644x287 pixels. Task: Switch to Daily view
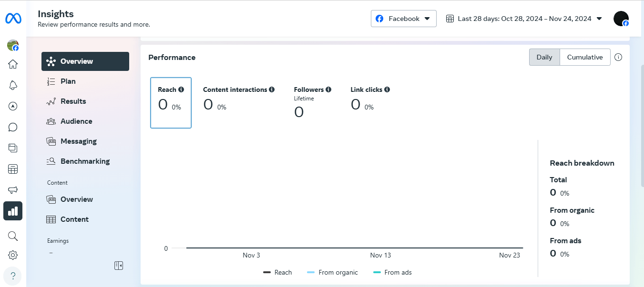[x=544, y=57]
